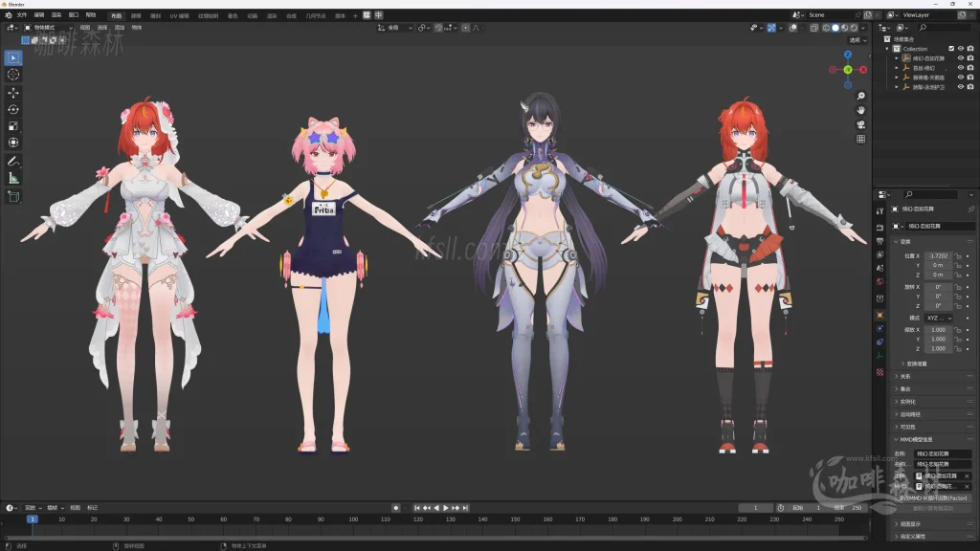Click the 更改MMD IK循环因数(Factor) button
The height and width of the screenshot is (551, 980).
933,497
